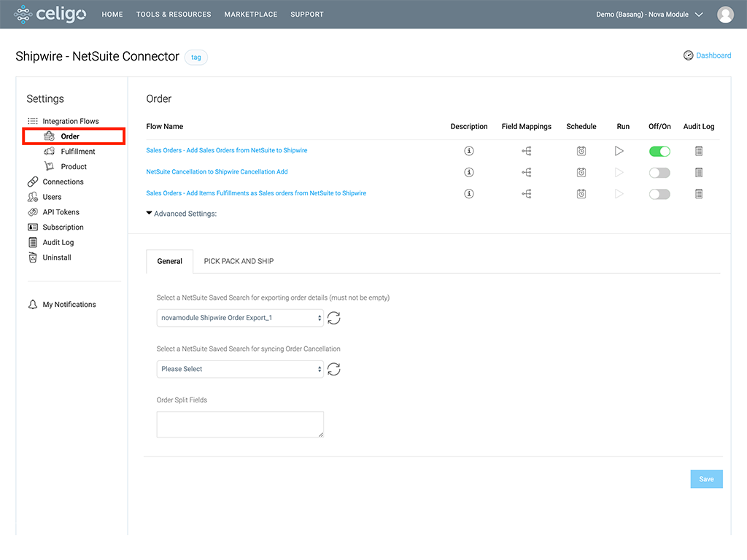Open field mappings for Items Fulfillments flow
Image resolution: width=747 pixels, height=560 pixels.
527,194
